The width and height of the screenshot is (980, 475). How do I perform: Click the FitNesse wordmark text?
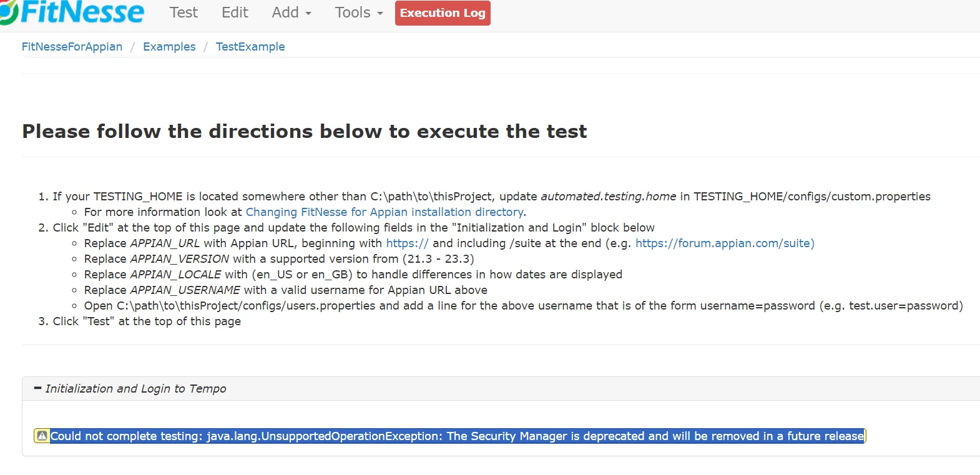82,12
